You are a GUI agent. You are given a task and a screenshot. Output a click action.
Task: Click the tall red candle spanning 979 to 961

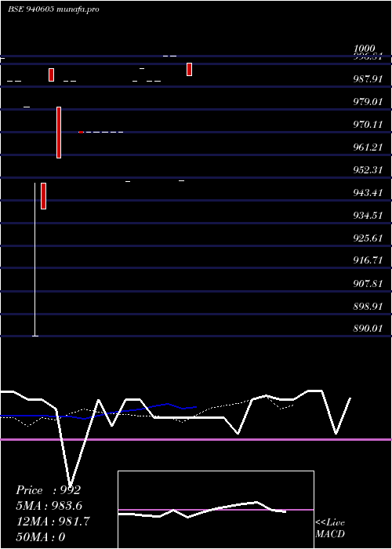[59, 133]
